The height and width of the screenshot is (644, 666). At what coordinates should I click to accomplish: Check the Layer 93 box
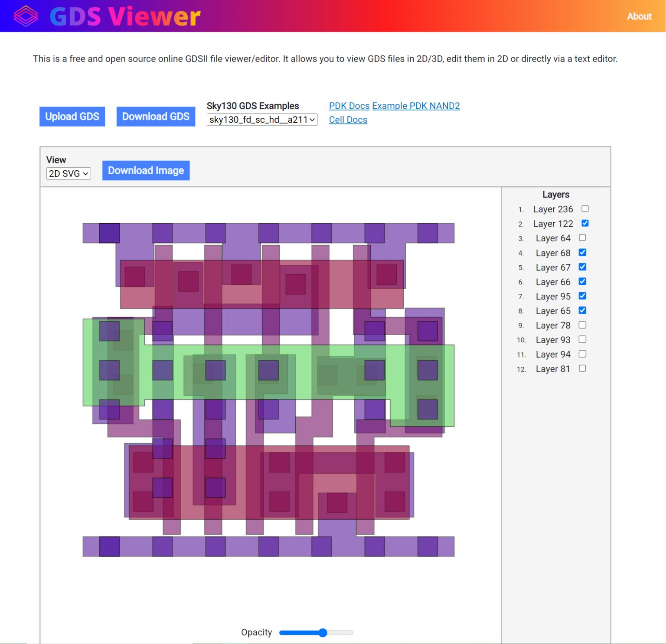(x=582, y=339)
